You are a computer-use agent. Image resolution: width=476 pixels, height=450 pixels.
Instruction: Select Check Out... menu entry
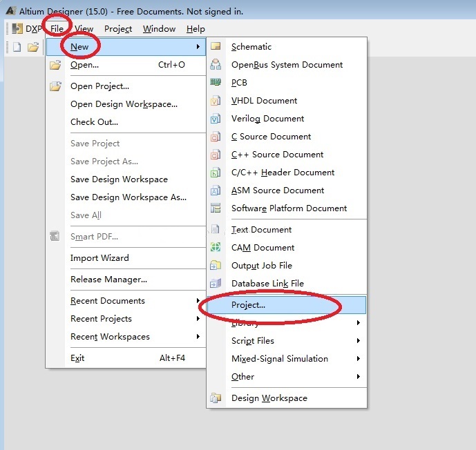pyautogui.click(x=126, y=122)
